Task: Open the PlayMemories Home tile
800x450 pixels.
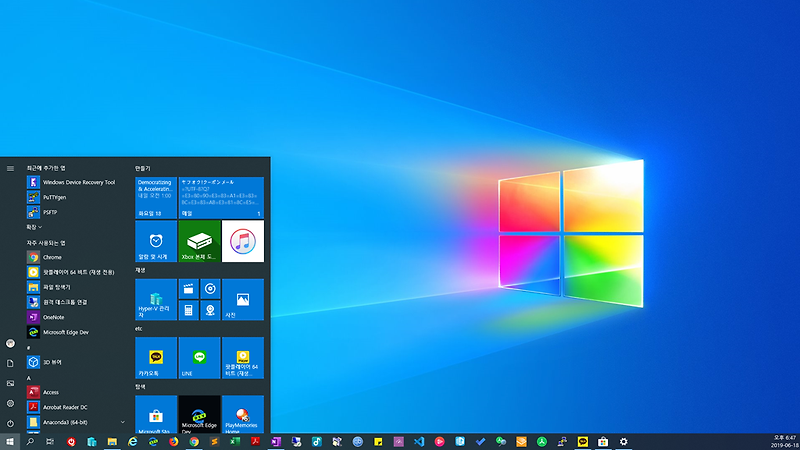Action: click(243, 414)
